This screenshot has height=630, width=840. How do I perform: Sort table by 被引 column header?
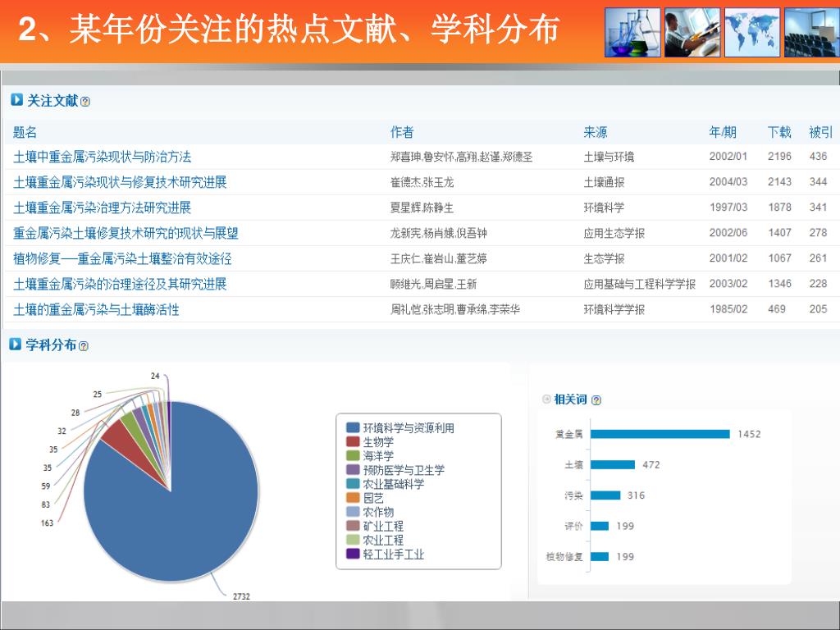[820, 132]
